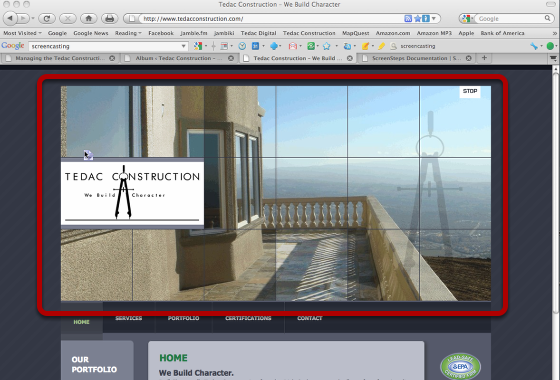Click the Print toolbar button
Viewport: 560px width, 380px height.
tap(110, 18)
